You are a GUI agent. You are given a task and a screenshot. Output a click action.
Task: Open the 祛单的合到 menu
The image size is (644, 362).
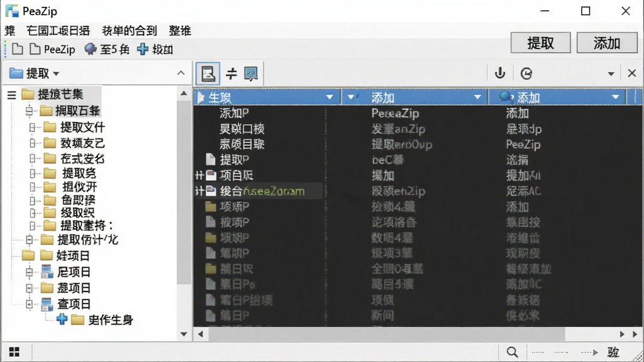[130, 31]
